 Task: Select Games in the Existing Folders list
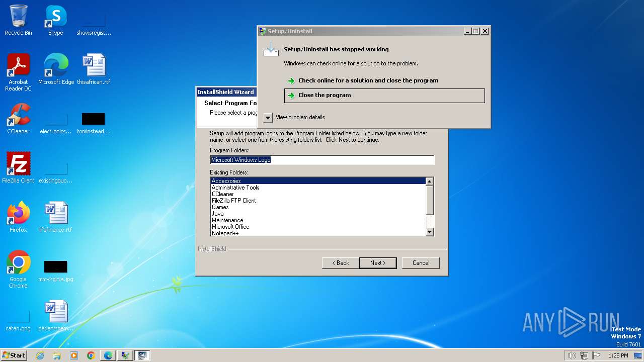point(318,207)
